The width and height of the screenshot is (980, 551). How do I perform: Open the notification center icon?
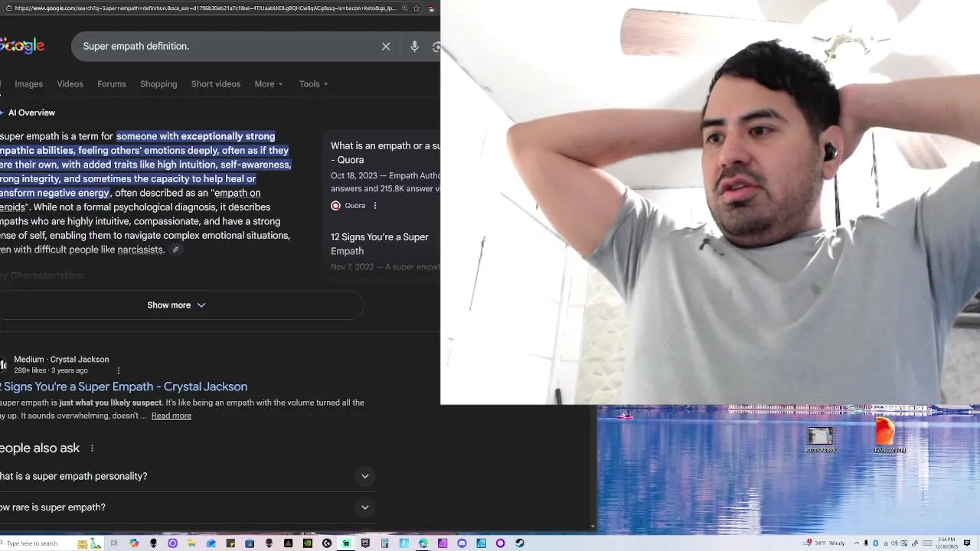[x=967, y=543]
